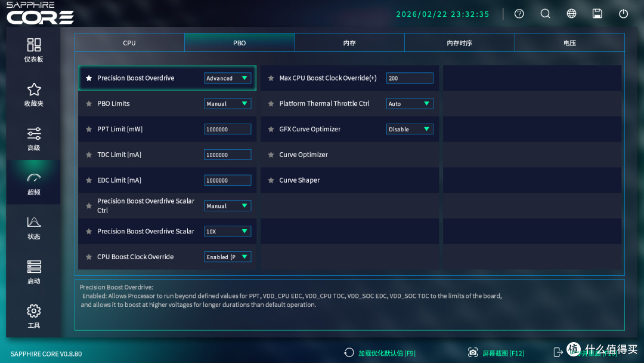Toggle favorite star for GFX Curve Optimizer
The width and height of the screenshot is (644, 363).
pyautogui.click(x=271, y=129)
